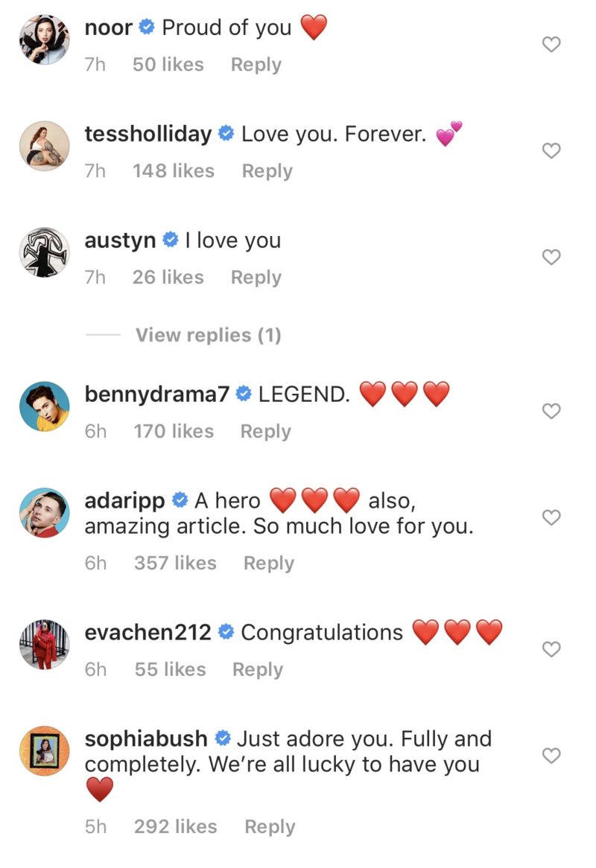Like adaripp's 'A hero' comment
The width and height of the screenshot is (596, 868).
[x=551, y=517]
